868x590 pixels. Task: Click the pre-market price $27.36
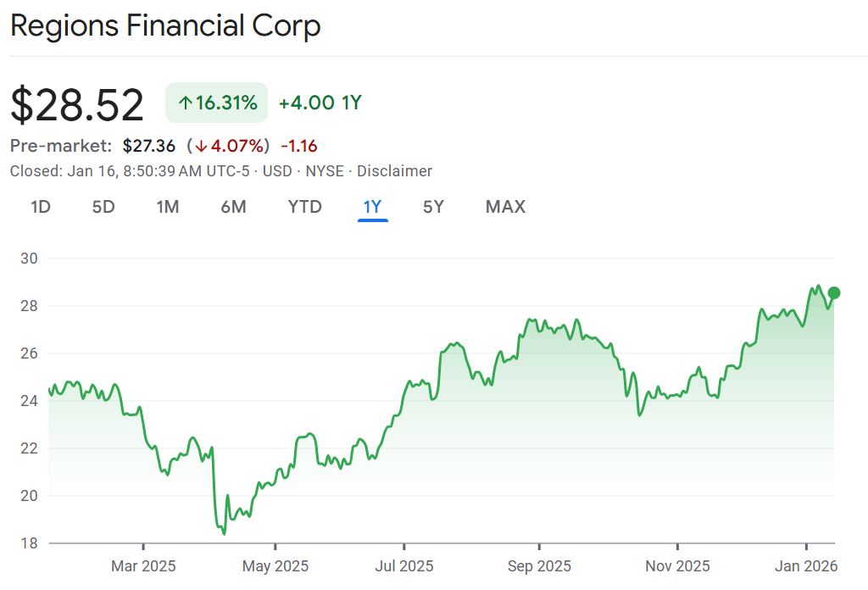[x=148, y=146]
